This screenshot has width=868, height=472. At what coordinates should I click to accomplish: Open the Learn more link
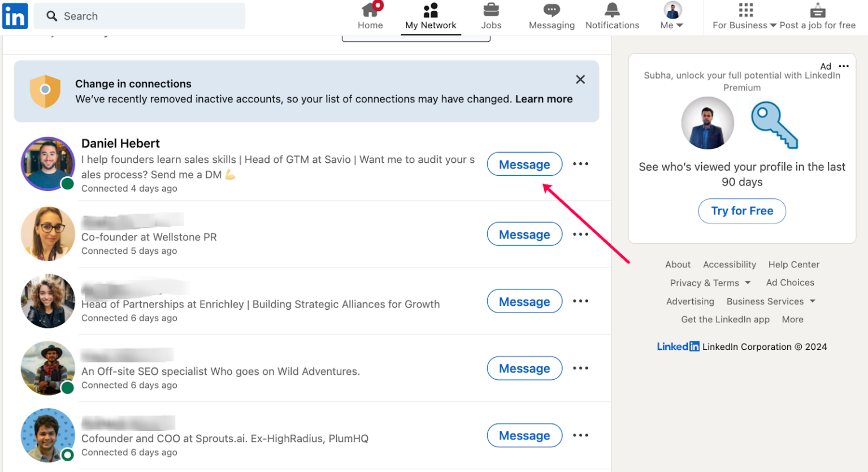(544, 99)
